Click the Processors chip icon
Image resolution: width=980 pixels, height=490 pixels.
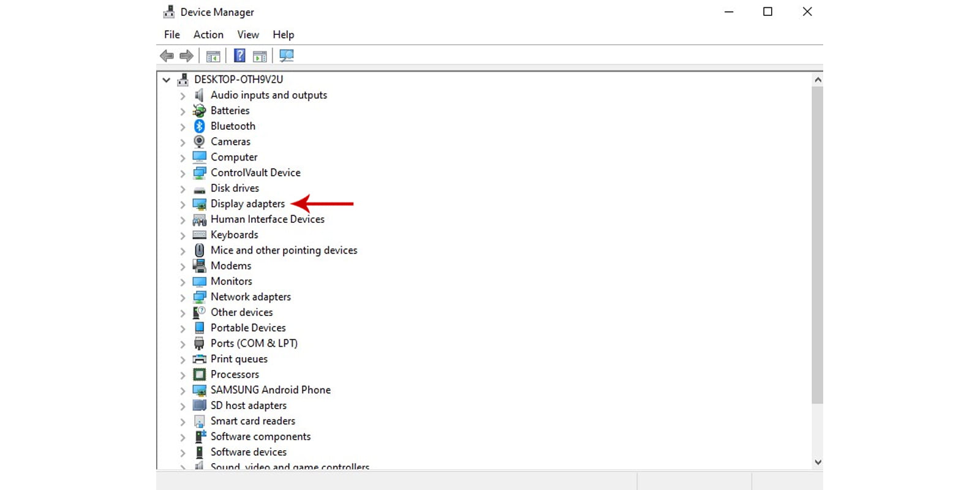(199, 374)
